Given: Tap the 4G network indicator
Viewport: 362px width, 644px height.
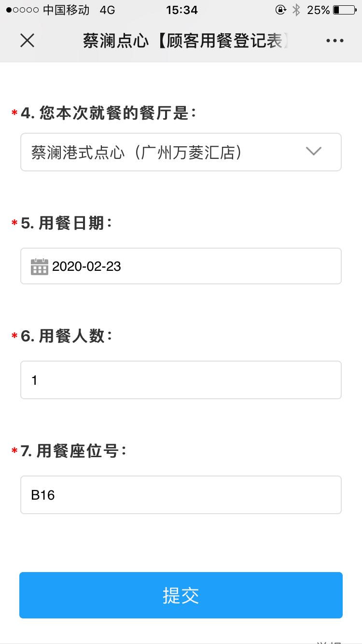Looking at the screenshot, I should (x=107, y=10).
